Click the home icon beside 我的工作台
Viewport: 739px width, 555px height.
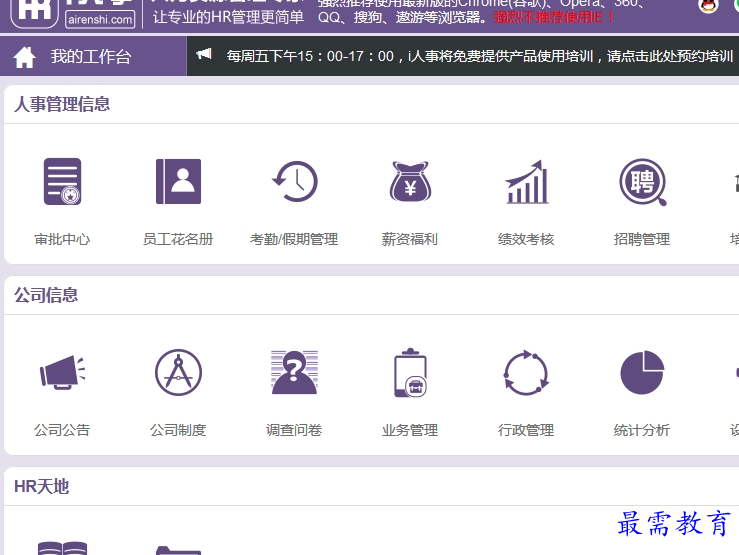coord(24,57)
